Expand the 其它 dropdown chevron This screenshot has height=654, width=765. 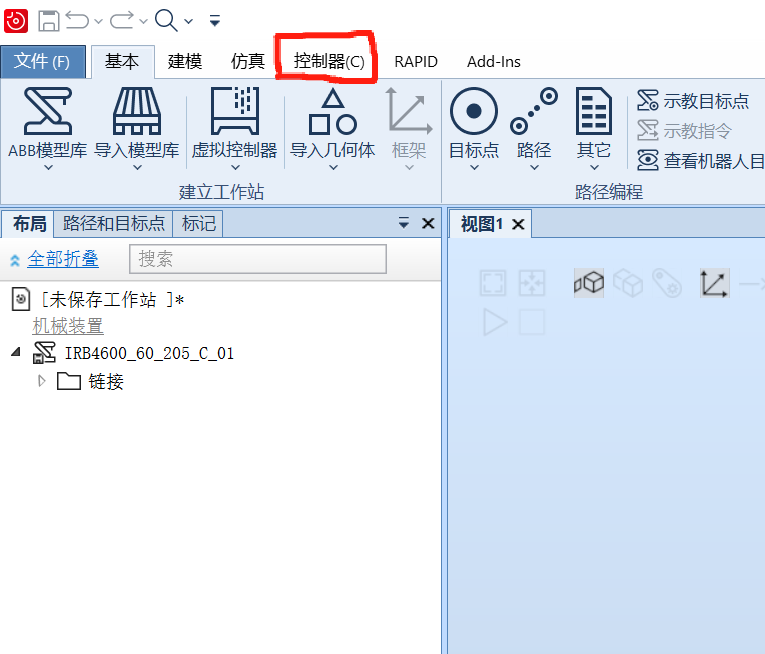594,167
